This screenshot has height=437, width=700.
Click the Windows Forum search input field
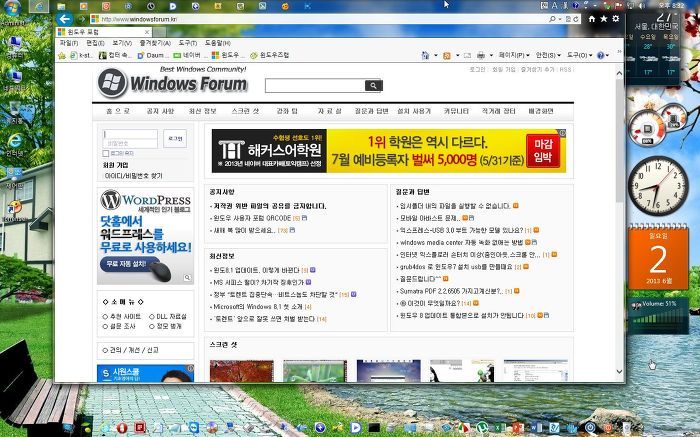(315, 86)
